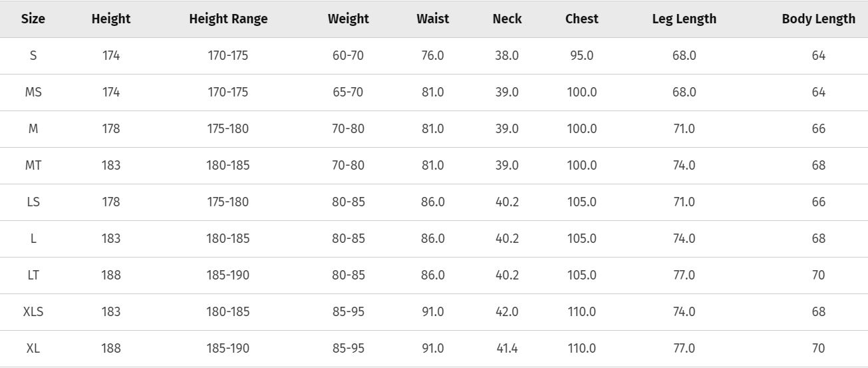Click the MT size row label
This screenshot has height=368, width=868.
point(33,165)
